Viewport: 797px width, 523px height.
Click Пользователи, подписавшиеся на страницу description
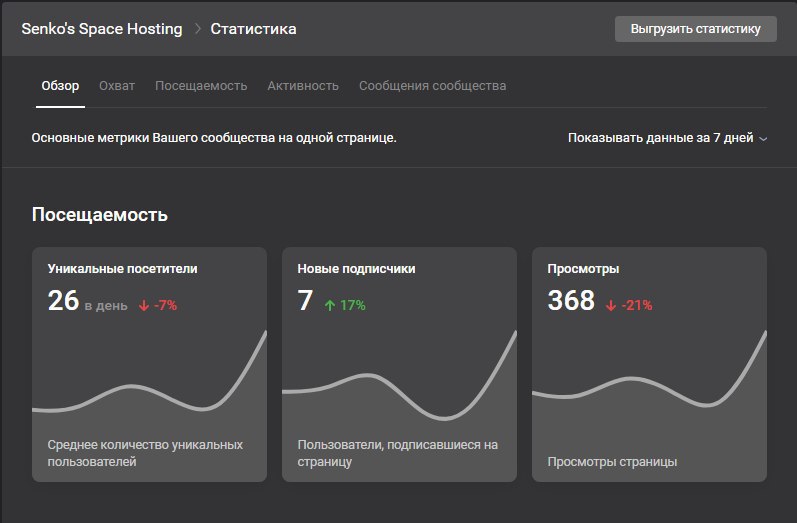(397, 453)
